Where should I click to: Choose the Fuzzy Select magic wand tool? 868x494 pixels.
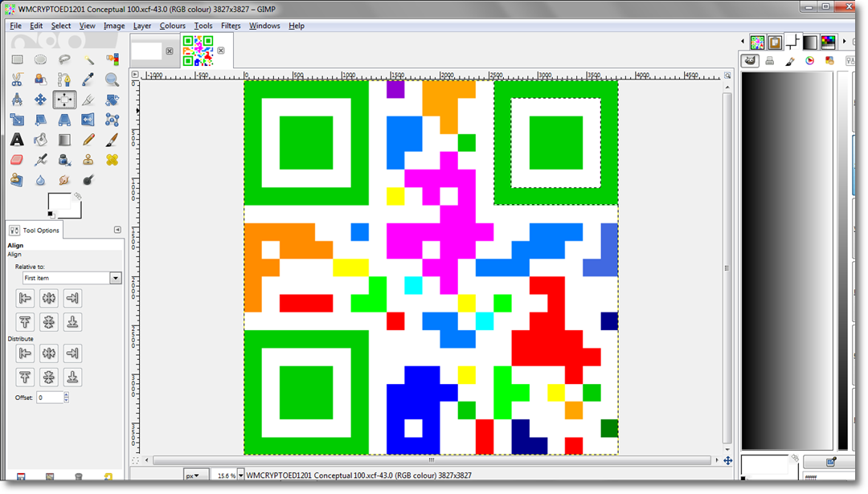coord(88,59)
